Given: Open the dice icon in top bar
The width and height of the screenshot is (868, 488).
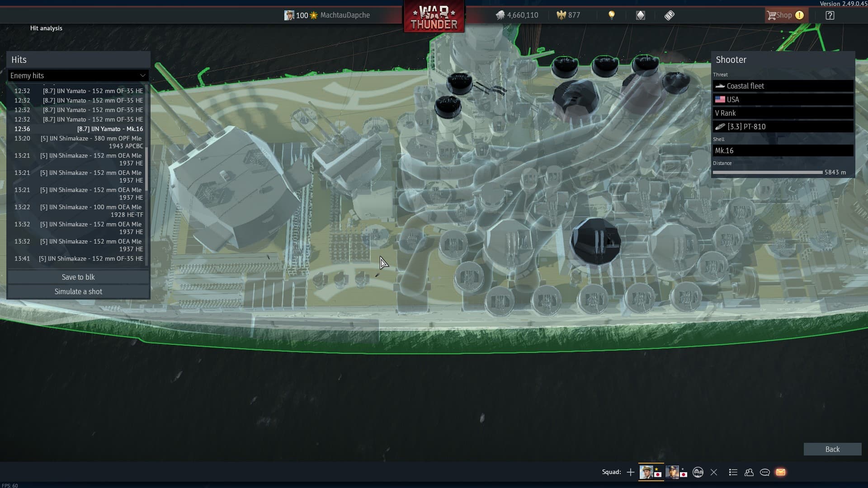Looking at the screenshot, I should pyautogui.click(x=669, y=15).
